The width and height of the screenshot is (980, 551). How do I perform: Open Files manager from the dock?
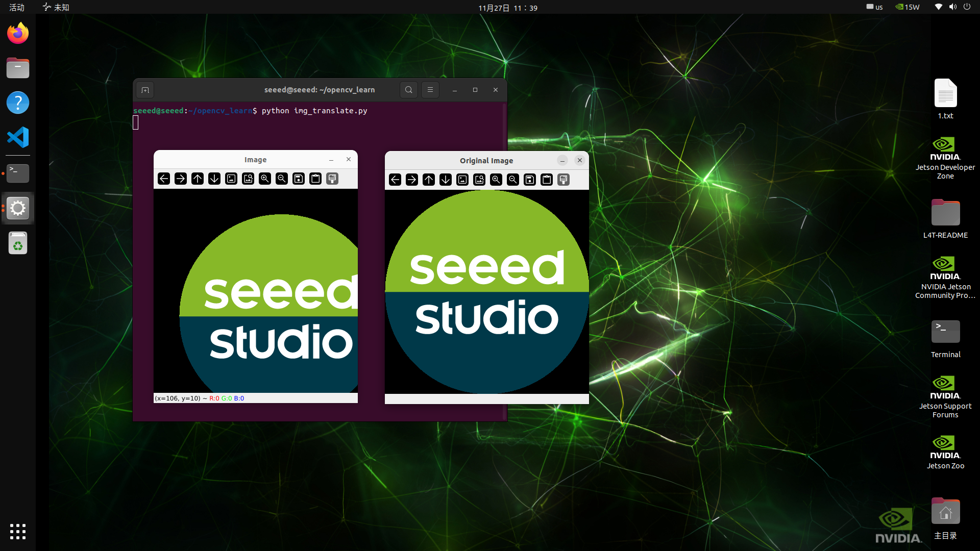pyautogui.click(x=18, y=68)
